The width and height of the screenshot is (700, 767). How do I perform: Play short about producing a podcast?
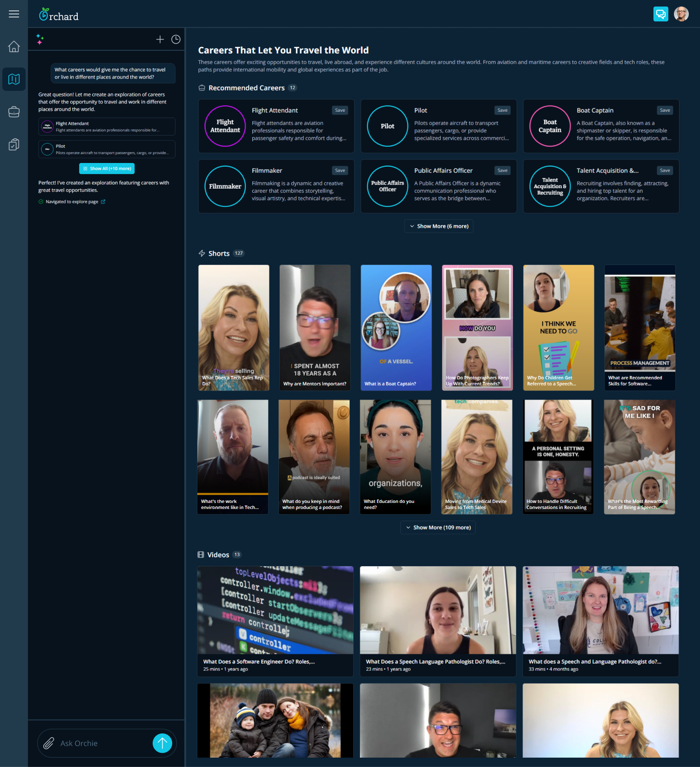[314, 457]
